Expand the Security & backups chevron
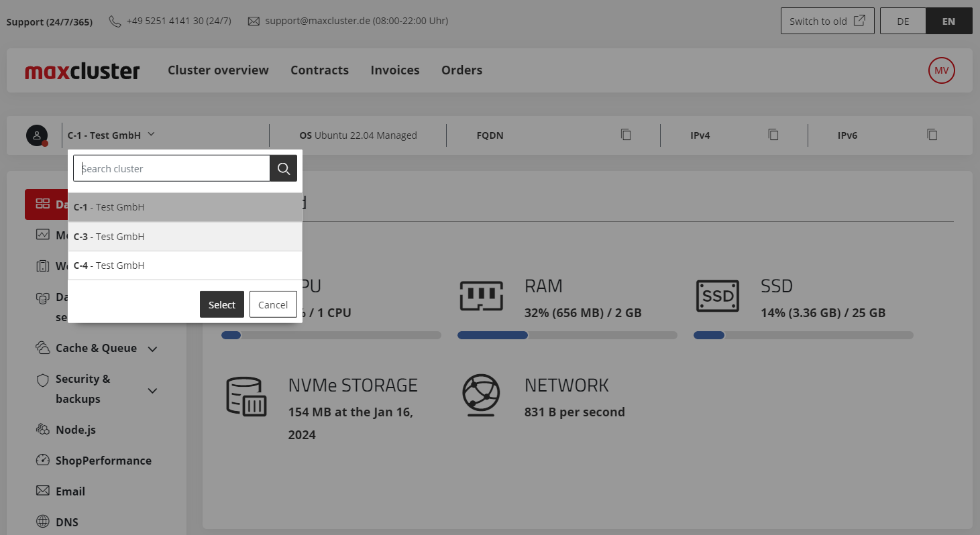Image resolution: width=980 pixels, height=535 pixels. (x=152, y=390)
